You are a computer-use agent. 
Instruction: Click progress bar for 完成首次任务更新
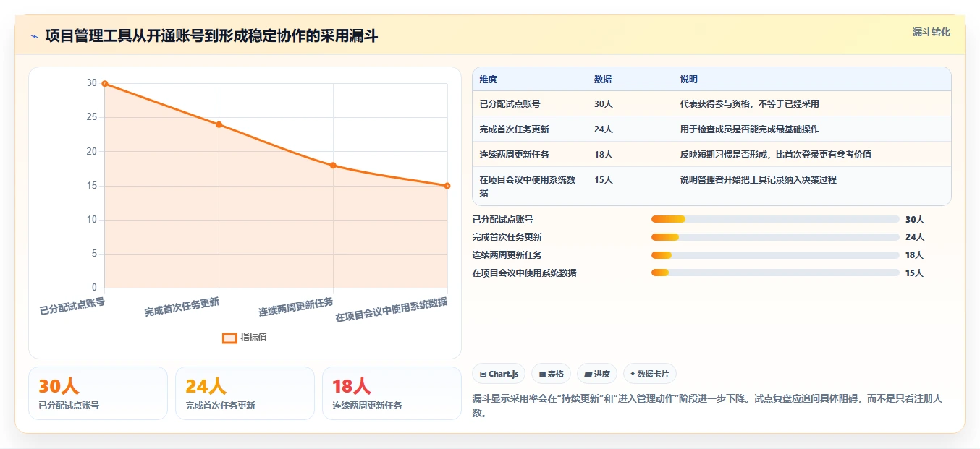click(775, 237)
